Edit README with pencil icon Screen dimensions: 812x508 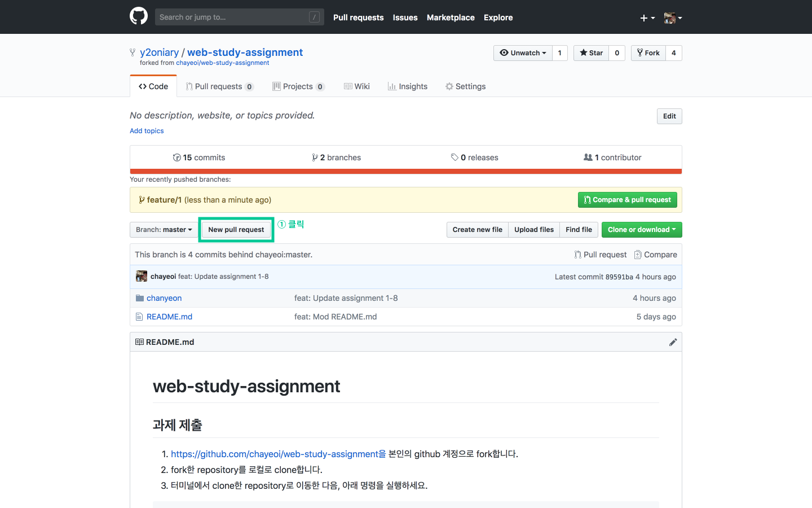[673, 342]
